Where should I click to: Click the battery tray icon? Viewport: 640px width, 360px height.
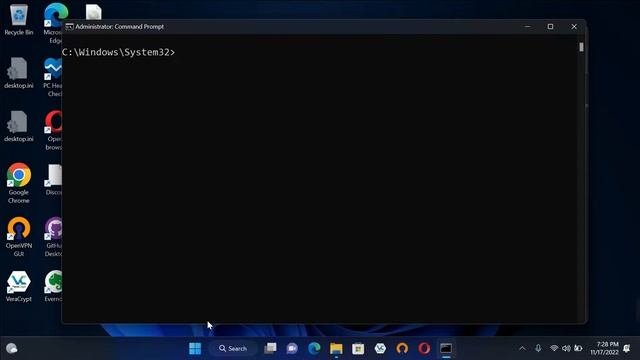pos(578,348)
